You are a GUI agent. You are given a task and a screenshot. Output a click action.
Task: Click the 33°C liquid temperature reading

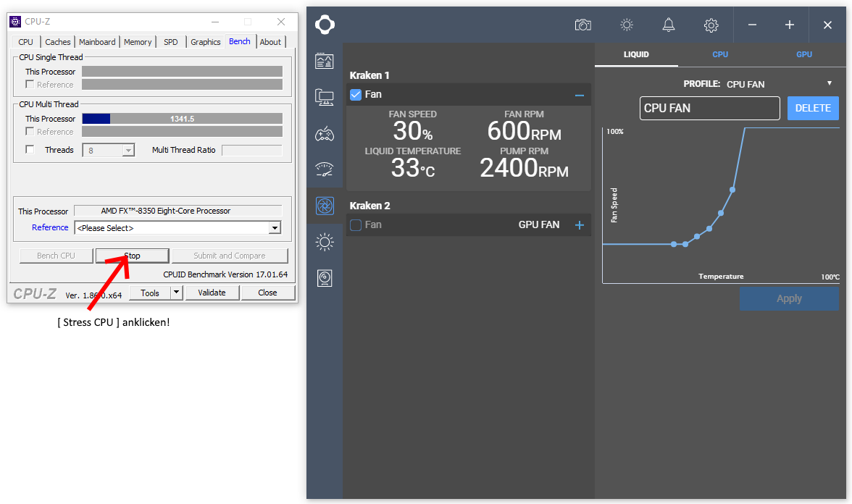point(413,168)
